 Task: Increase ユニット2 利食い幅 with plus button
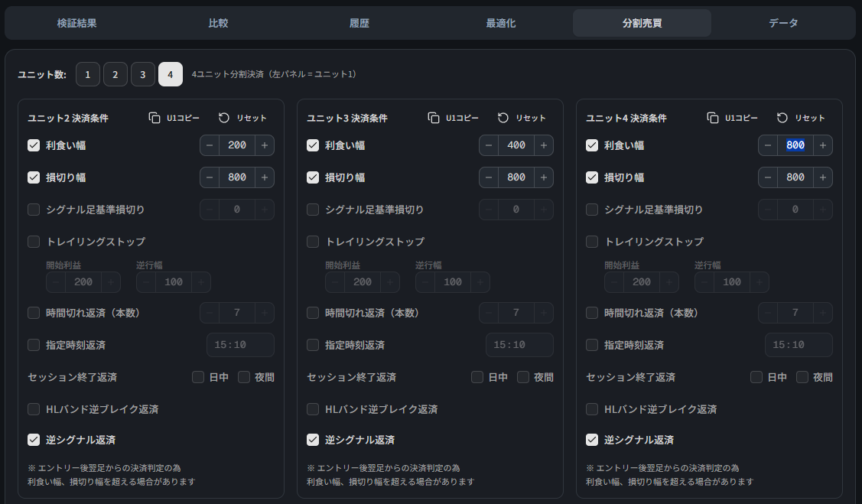pos(265,145)
